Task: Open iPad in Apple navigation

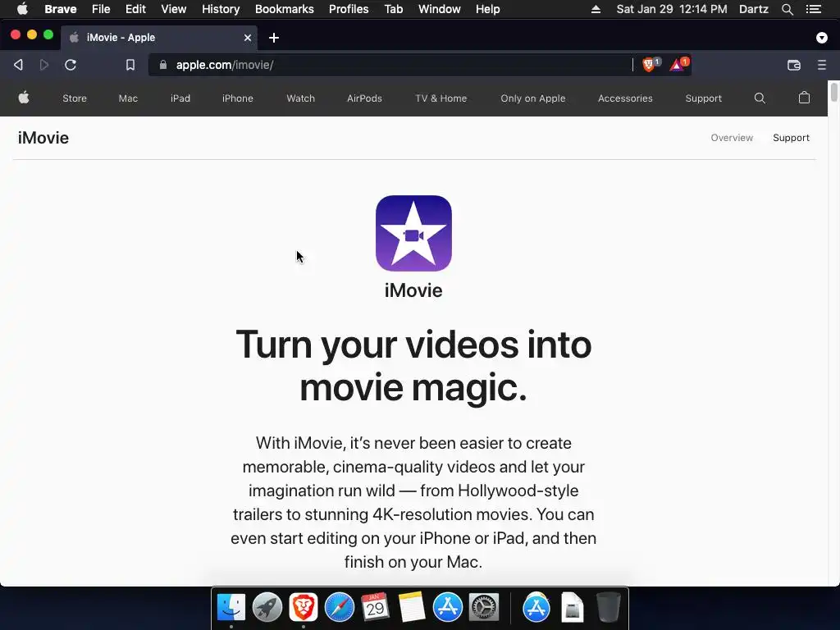Action: (180, 98)
